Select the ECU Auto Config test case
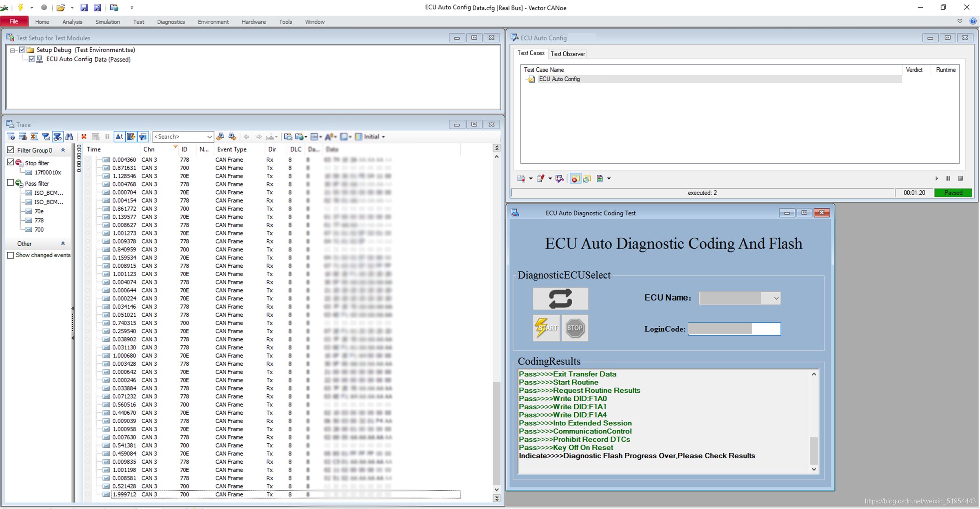 coord(559,79)
